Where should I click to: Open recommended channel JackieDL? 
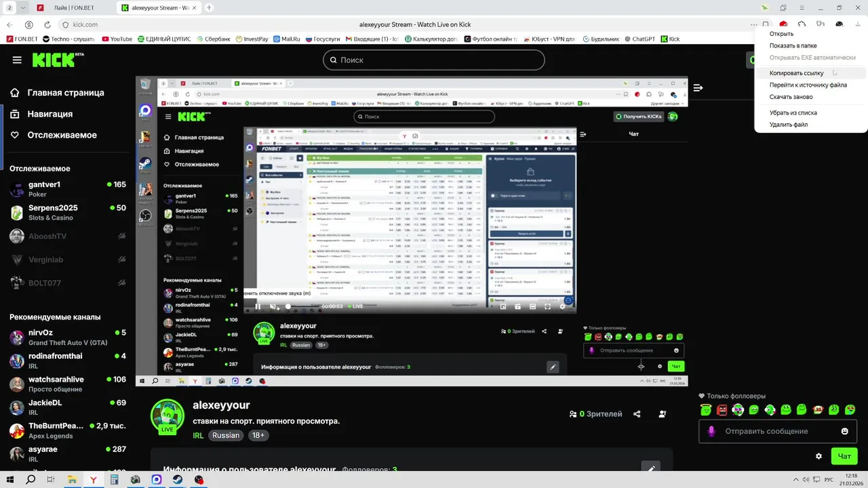pos(68,407)
